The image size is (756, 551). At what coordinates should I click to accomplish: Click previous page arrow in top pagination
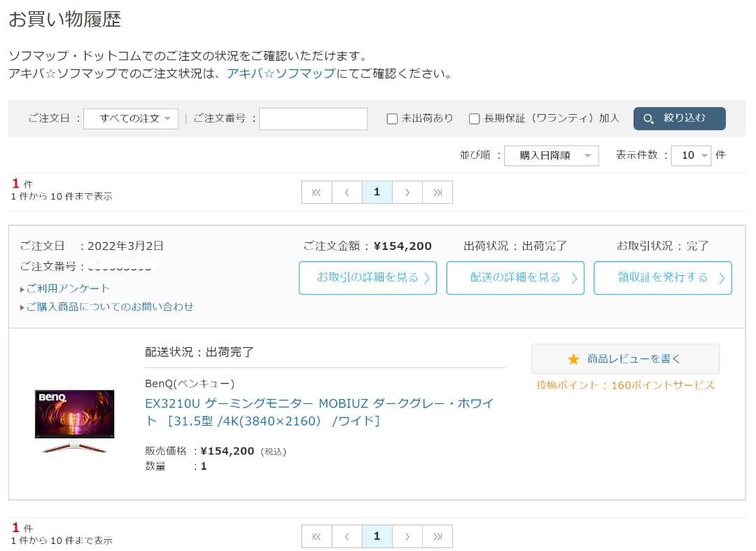coord(346,193)
